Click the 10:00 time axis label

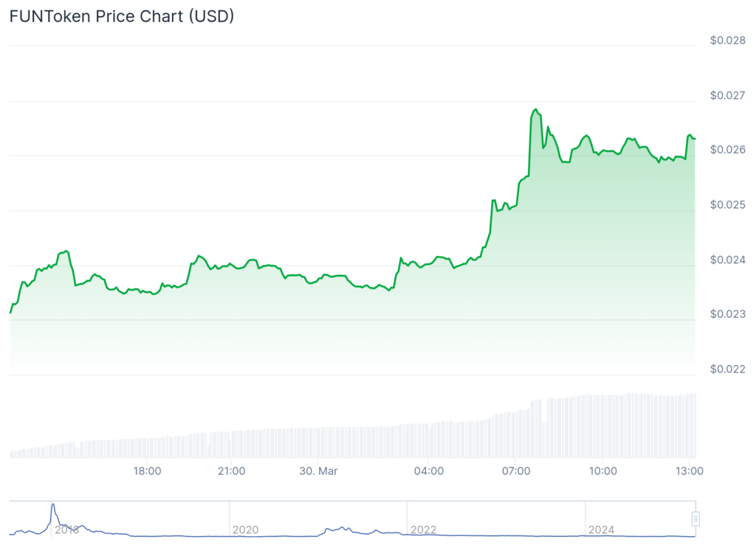coord(602,471)
